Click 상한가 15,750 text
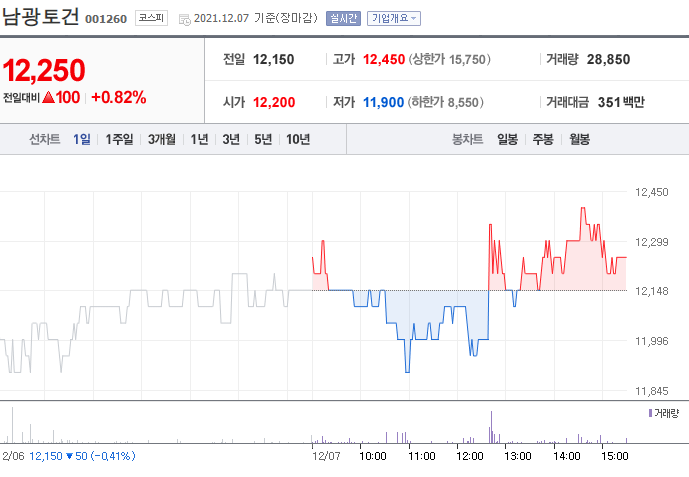Viewport: 689px width, 477px height. [450, 59]
